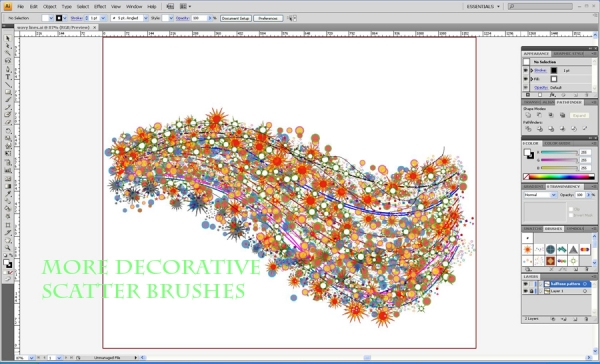Open the File menu
This screenshot has width=600, height=364.
point(21,7)
